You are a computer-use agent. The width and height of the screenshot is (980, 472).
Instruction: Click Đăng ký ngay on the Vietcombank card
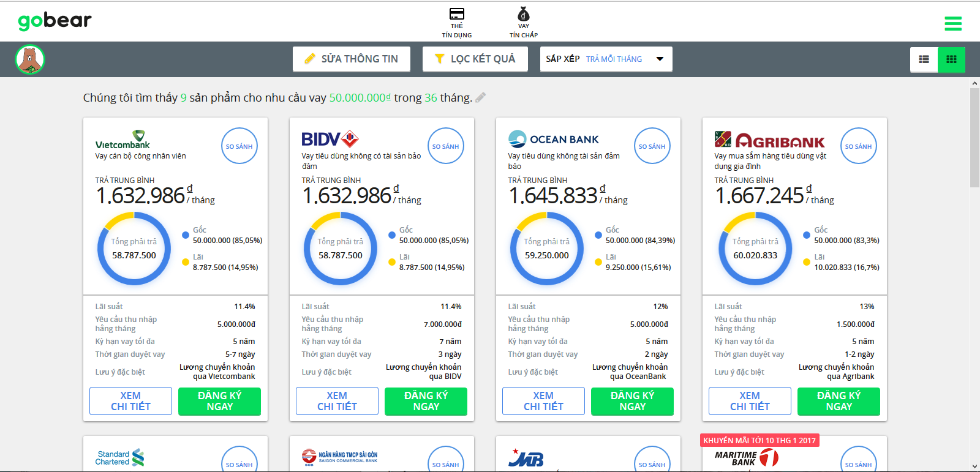[x=219, y=401]
